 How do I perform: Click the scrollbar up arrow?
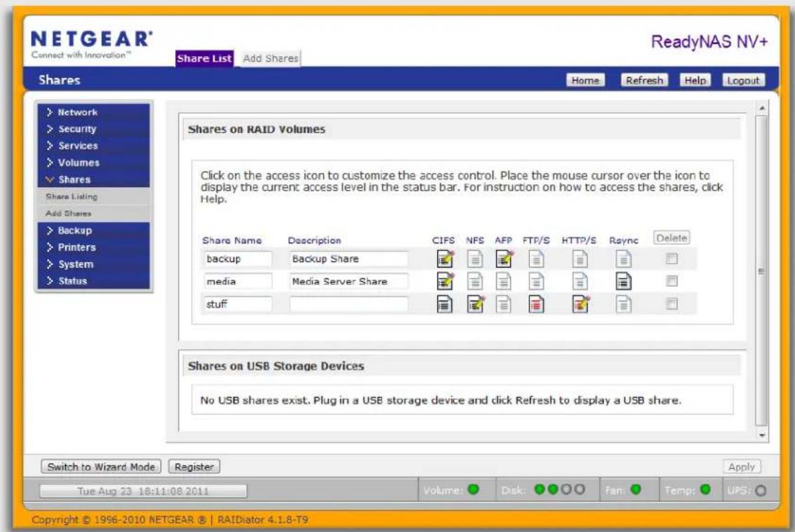click(x=761, y=108)
